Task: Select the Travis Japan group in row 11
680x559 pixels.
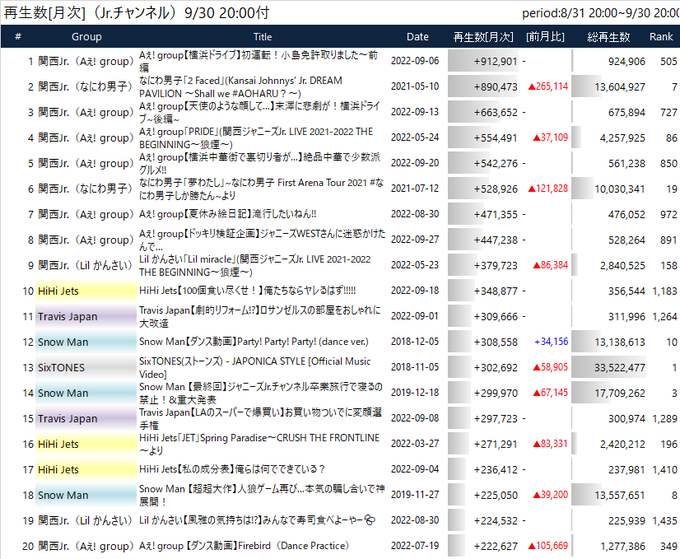Action: [x=85, y=317]
